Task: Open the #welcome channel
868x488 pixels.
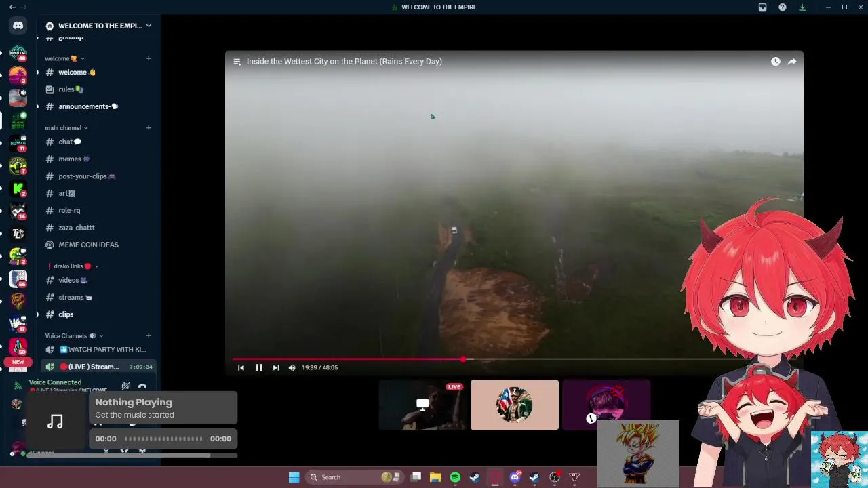Action: pos(98,72)
